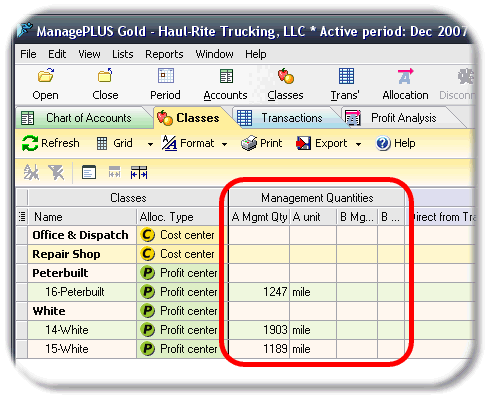Select the White class name

pyautogui.click(x=49, y=311)
